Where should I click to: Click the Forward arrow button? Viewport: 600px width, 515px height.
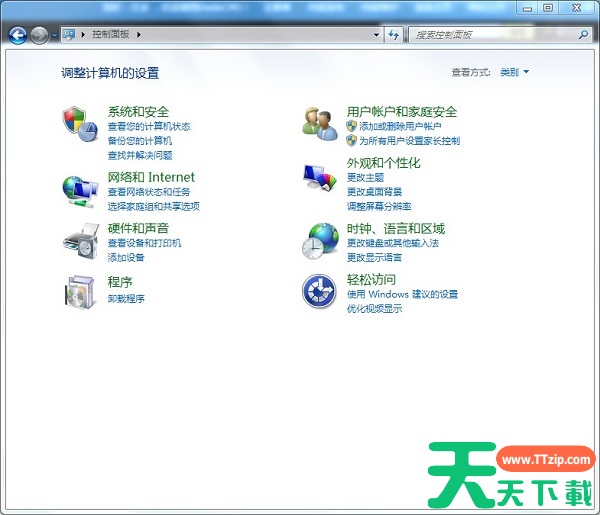coord(39,36)
